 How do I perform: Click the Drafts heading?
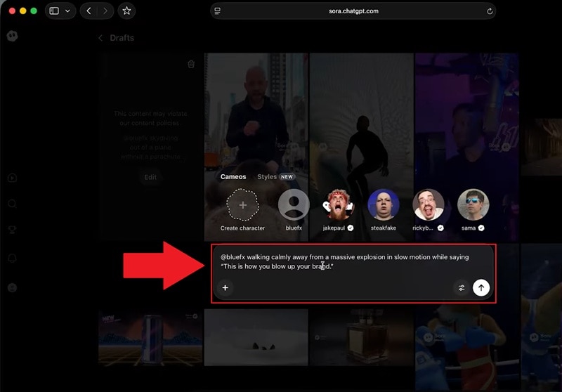[x=122, y=38]
